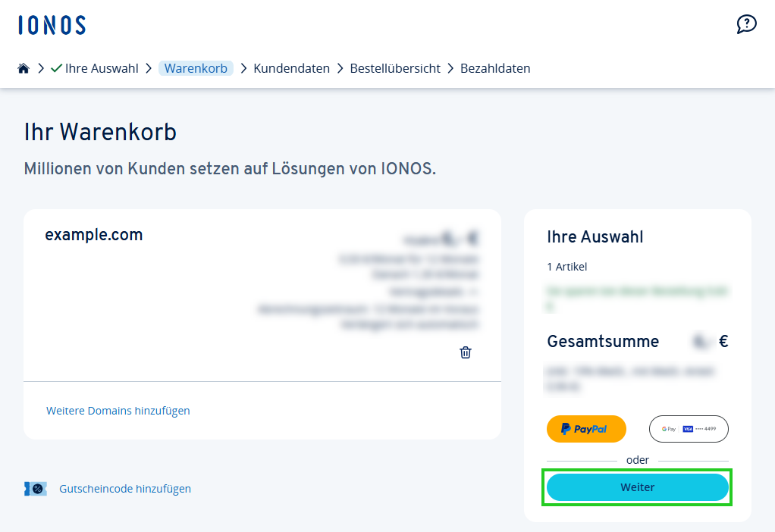The height and width of the screenshot is (532, 775).
Task: Click the coupon ticket icon
Action: pos(36,489)
